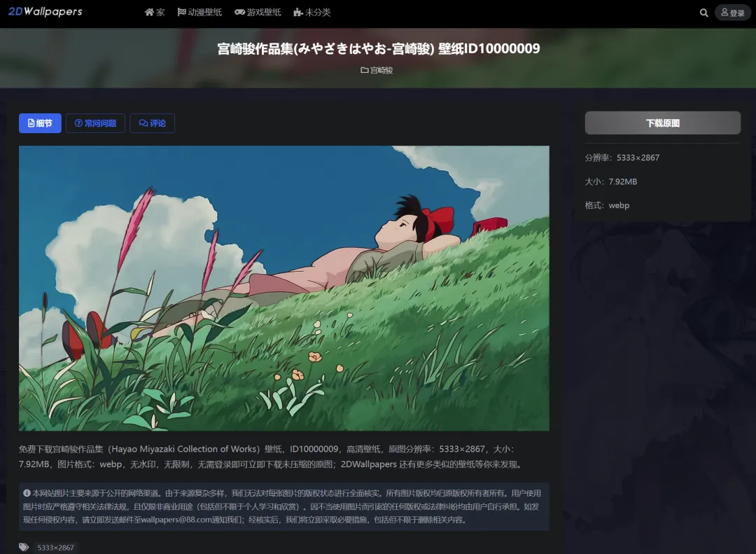Click wallpapers@88.com in the notice
The width and height of the screenshot is (756, 554).
click(x=177, y=520)
